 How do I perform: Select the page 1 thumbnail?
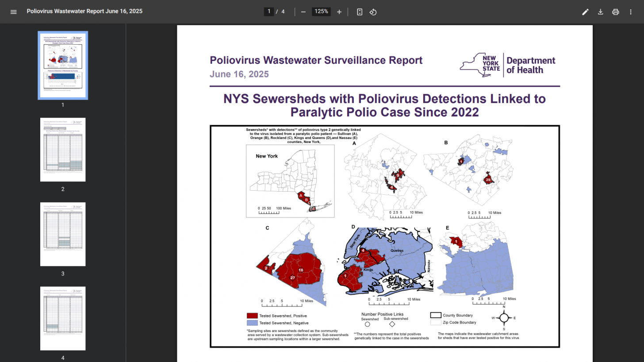tap(62, 65)
